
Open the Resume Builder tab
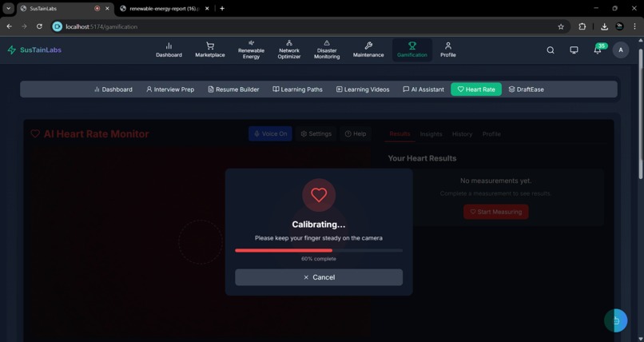pyautogui.click(x=233, y=89)
